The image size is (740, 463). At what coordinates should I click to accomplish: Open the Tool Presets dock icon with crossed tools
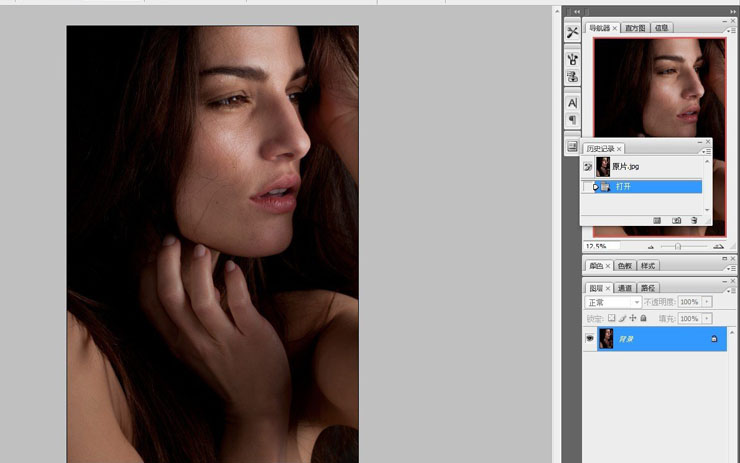(x=572, y=33)
